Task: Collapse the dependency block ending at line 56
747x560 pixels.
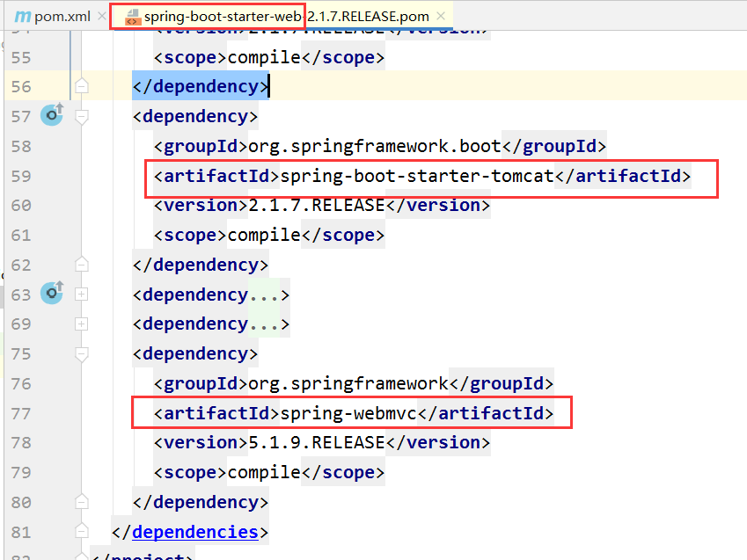Action: coord(82,86)
